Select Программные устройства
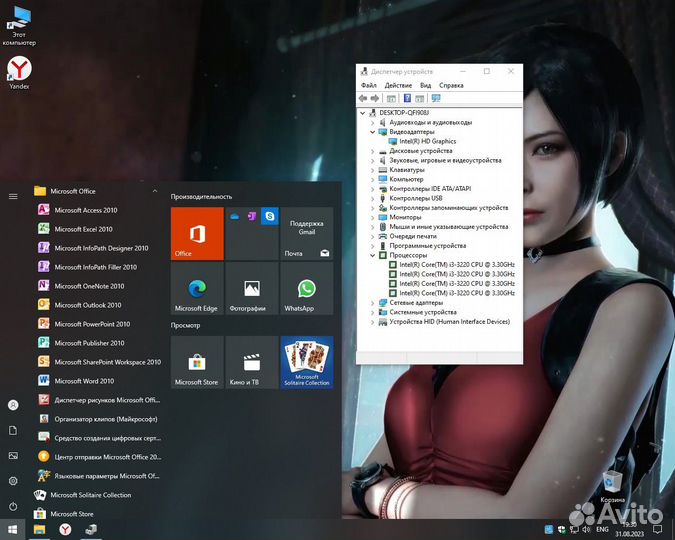 point(427,246)
